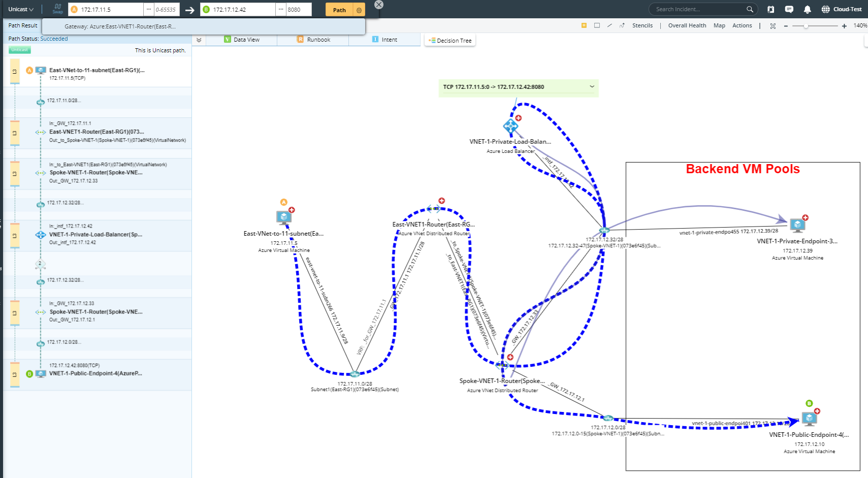The width and height of the screenshot is (868, 478).
Task: Click the fit-to-screen icon near the zoom controls
Action: [x=773, y=25]
